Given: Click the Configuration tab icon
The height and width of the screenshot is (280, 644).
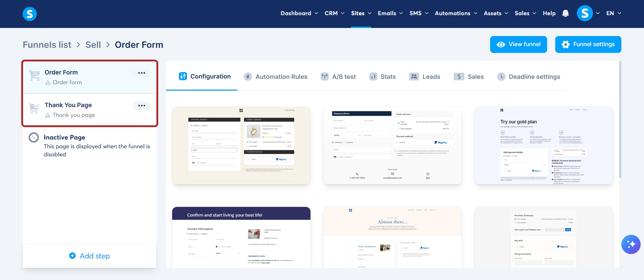Looking at the screenshot, I should click(x=183, y=76).
